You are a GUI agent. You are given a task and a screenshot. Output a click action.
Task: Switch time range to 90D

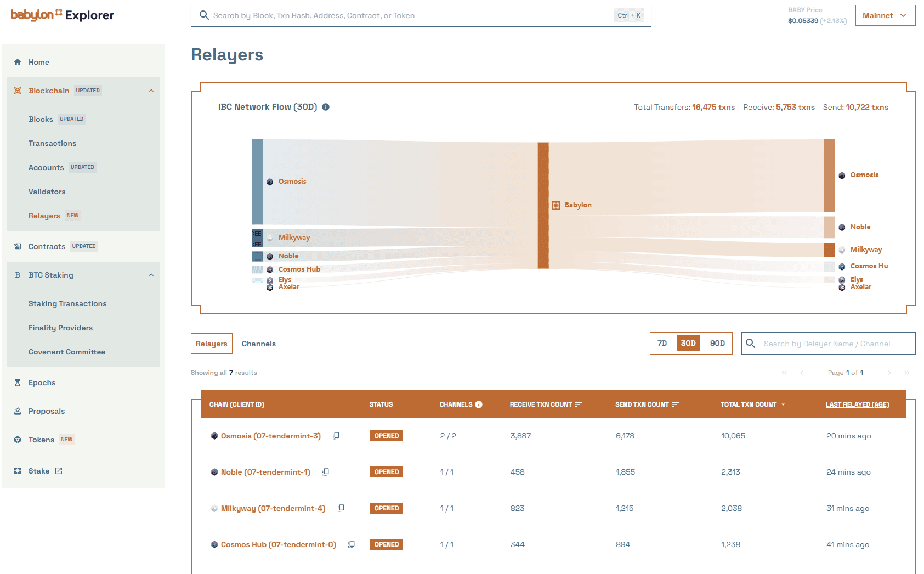tap(717, 344)
